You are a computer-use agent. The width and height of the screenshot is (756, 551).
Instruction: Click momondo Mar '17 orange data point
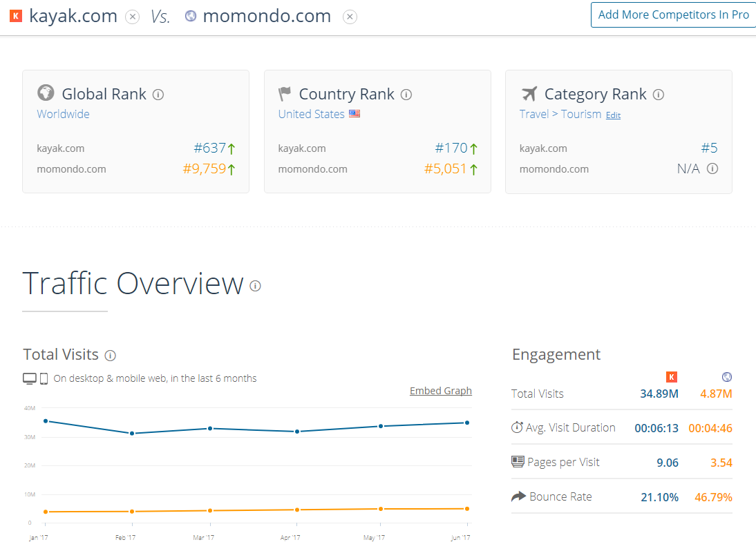point(210,510)
